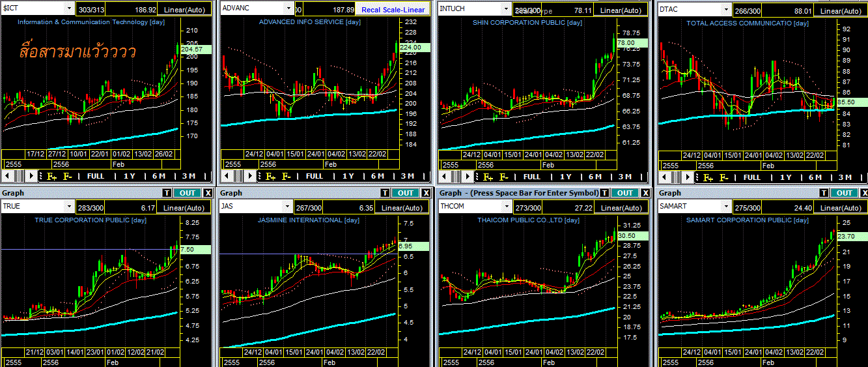Image resolution: width=868 pixels, height=367 pixels.
Task: Open the THCOM symbol dropdown
Action: point(507,207)
